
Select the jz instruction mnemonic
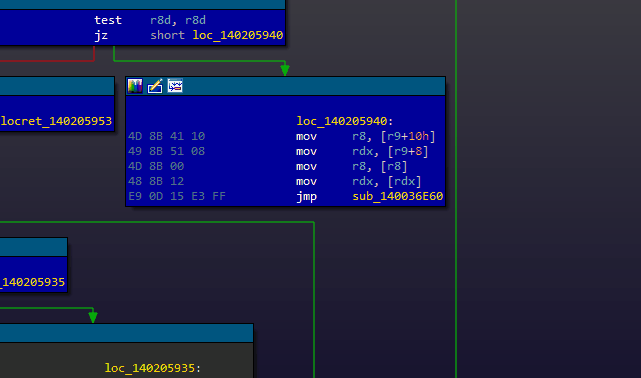point(101,36)
